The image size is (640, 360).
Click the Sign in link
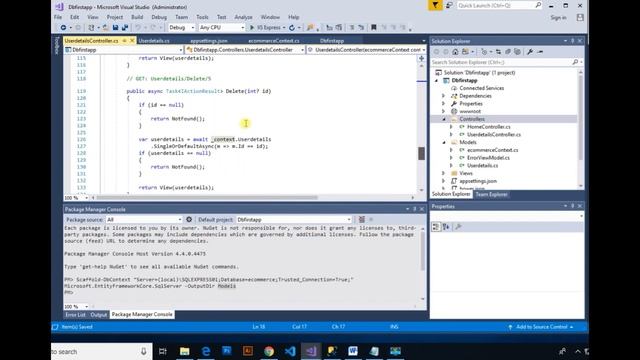[558, 18]
